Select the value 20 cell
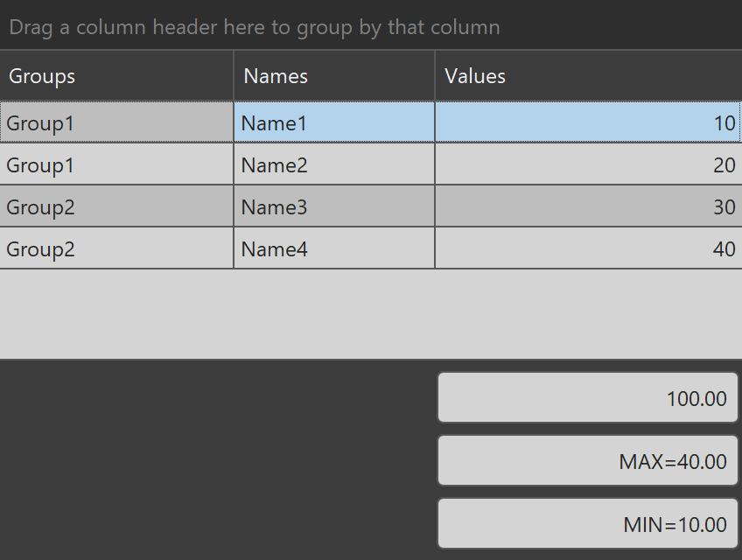742x560 pixels. point(589,164)
